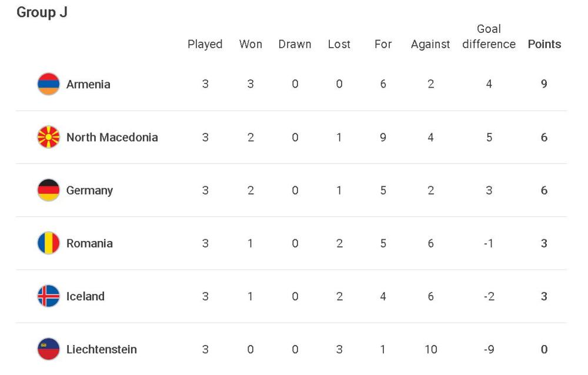The image size is (588, 375).
Task: Click the Won column header
Action: point(250,44)
